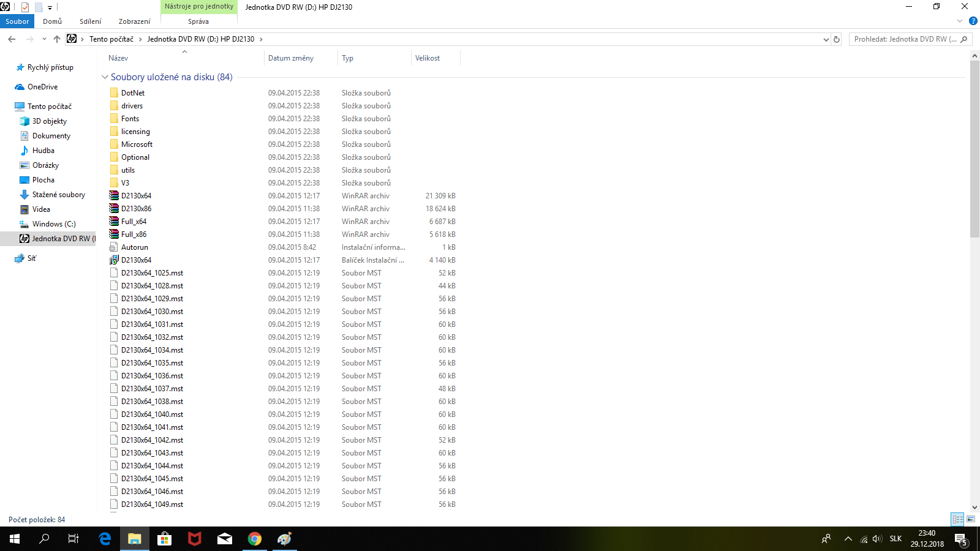Open Dokumenty in the navigation pane

tap(51, 136)
